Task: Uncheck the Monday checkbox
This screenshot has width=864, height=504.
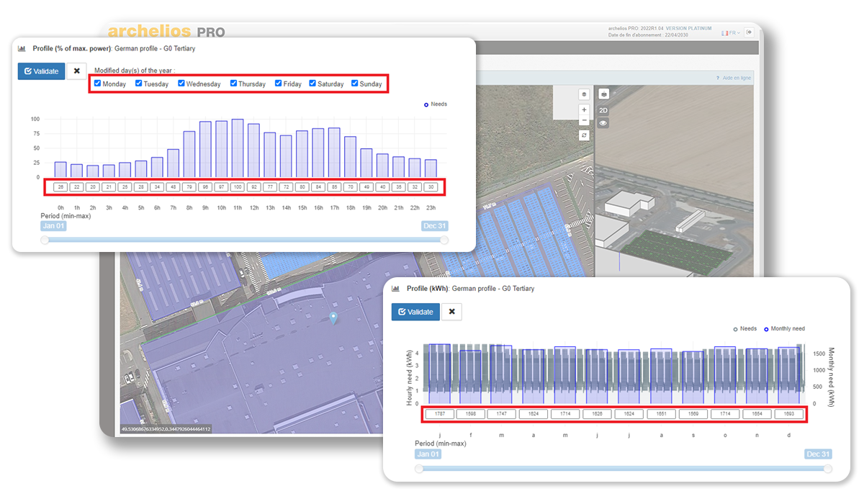Action: [x=98, y=84]
